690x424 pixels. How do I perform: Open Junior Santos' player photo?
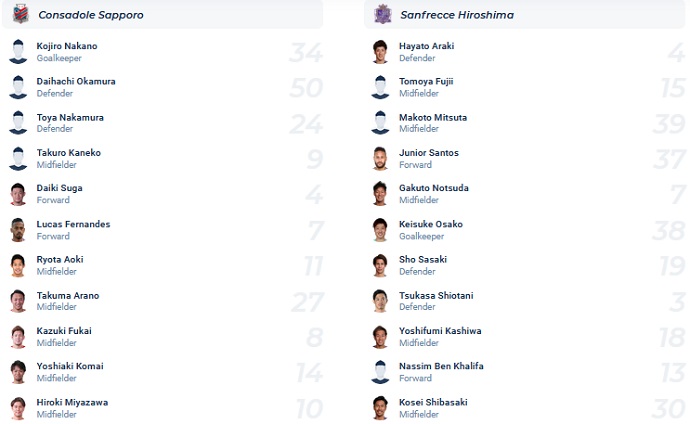pos(380,158)
